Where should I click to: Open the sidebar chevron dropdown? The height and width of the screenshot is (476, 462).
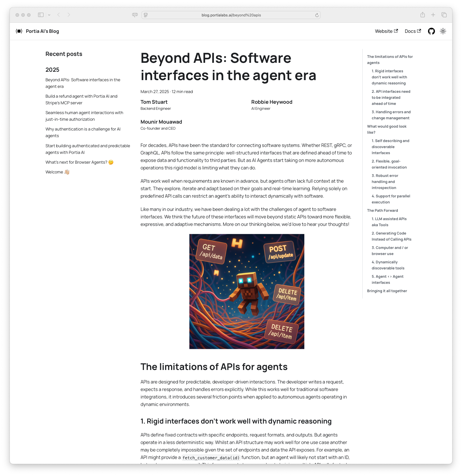click(x=50, y=14)
